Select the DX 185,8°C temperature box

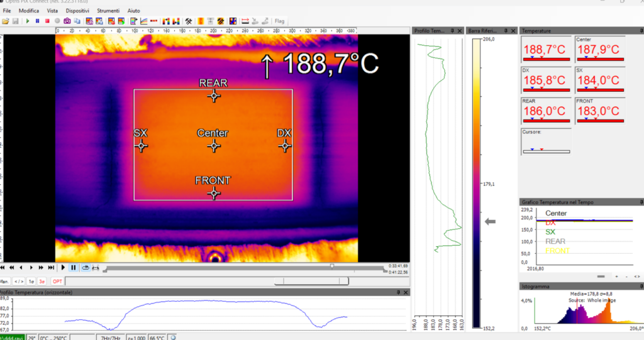pos(547,80)
